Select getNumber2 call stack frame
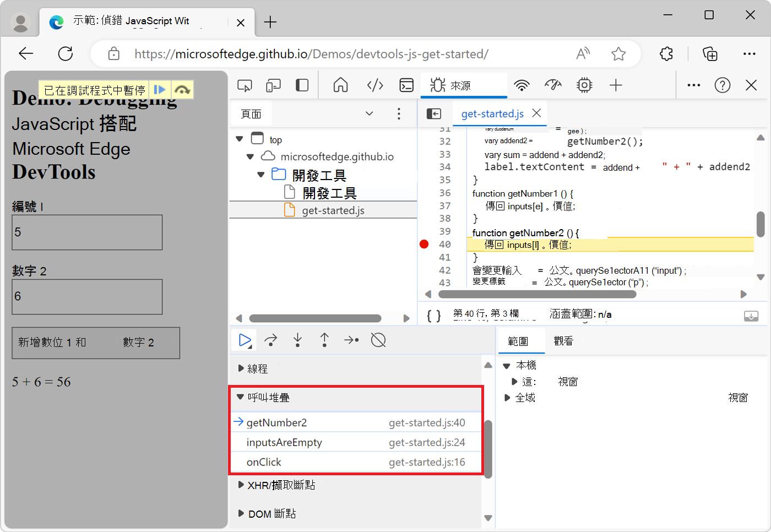The width and height of the screenshot is (771, 532). 356,422
